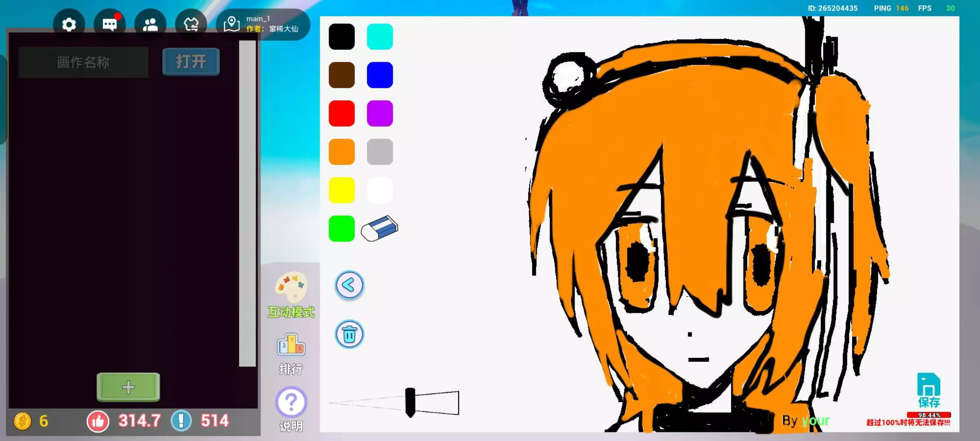Click the brush size slider handle
Viewport: 980px width, 441px height.
[x=410, y=402]
